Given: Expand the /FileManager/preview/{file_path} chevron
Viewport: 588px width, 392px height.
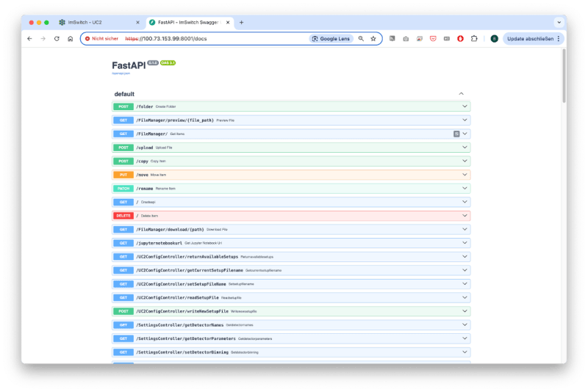Looking at the screenshot, I should click(465, 120).
